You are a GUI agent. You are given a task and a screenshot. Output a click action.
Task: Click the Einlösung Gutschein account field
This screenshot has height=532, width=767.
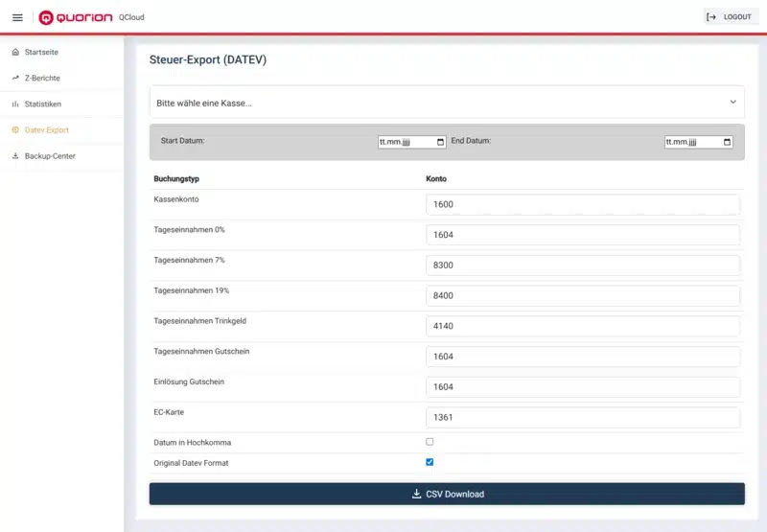(583, 386)
